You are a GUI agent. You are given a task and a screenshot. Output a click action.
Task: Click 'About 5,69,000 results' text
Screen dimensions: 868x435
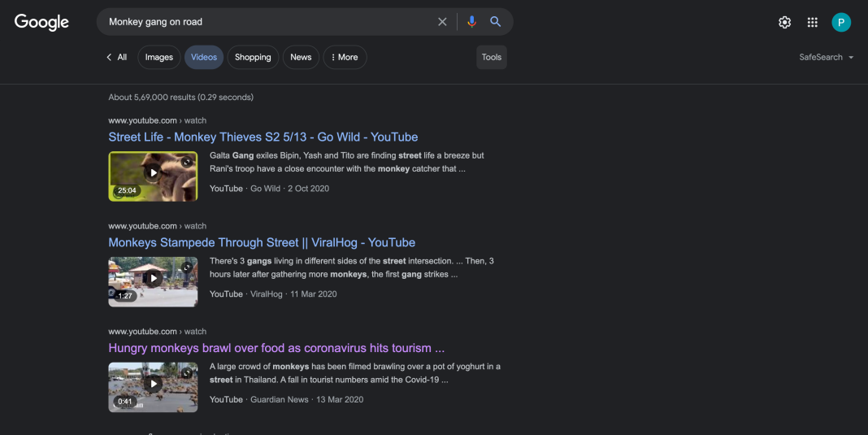(181, 97)
